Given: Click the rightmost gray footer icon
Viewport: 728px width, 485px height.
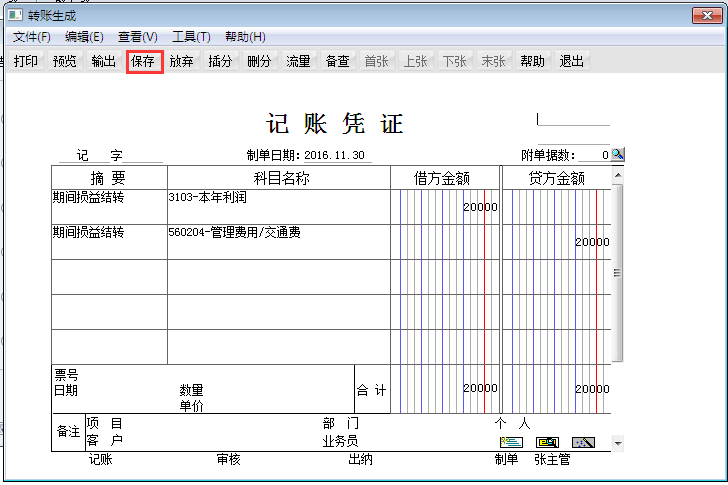Looking at the screenshot, I should [x=583, y=442].
